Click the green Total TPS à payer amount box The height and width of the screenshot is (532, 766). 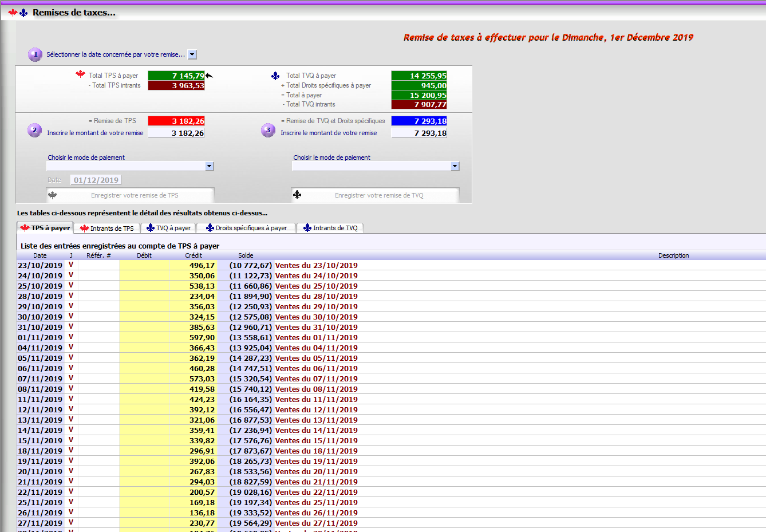click(x=176, y=76)
